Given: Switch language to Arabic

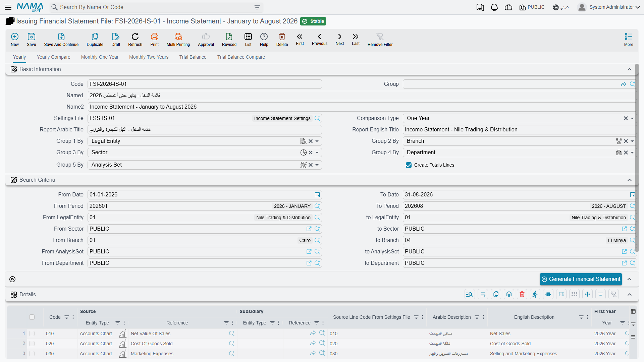Looking at the screenshot, I should click(x=560, y=7).
